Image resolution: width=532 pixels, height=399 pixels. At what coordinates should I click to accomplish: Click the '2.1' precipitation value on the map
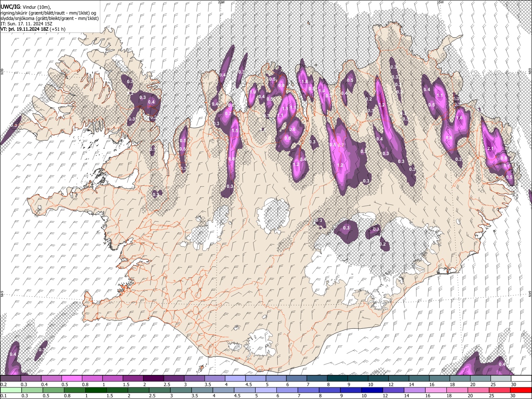(490, 149)
